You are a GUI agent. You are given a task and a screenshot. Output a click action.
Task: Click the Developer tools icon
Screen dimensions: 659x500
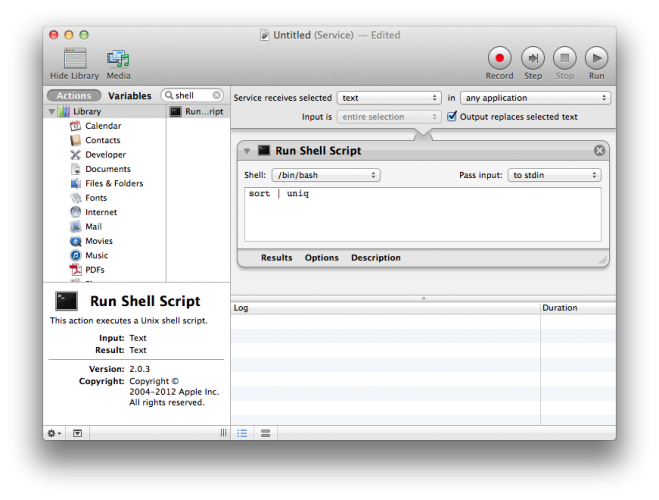point(76,155)
